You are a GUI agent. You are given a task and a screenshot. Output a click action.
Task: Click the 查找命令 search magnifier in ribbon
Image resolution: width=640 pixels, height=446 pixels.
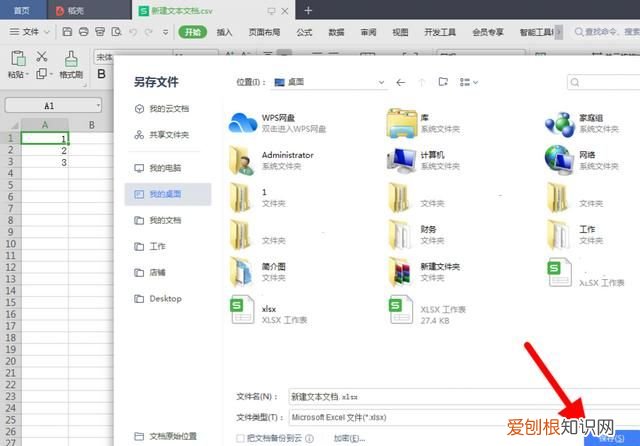(579, 32)
